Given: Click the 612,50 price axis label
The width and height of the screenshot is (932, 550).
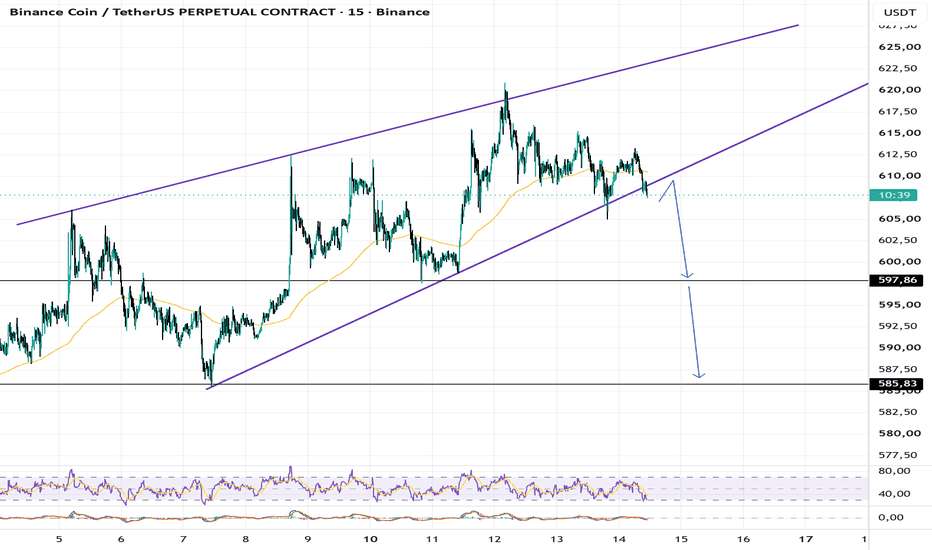Looking at the screenshot, I should coord(898,155).
